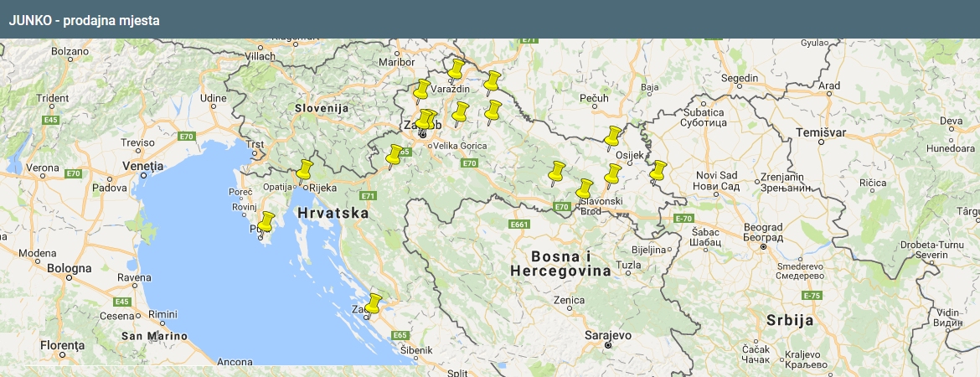This screenshot has width=980, height=377.
Task: Select the Bologna city label
Action: (x=70, y=268)
